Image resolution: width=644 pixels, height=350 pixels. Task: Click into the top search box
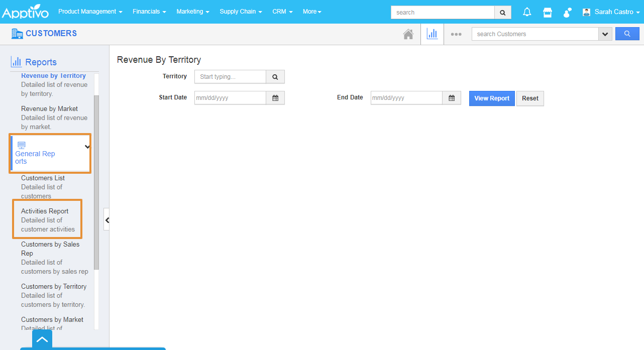(443, 13)
